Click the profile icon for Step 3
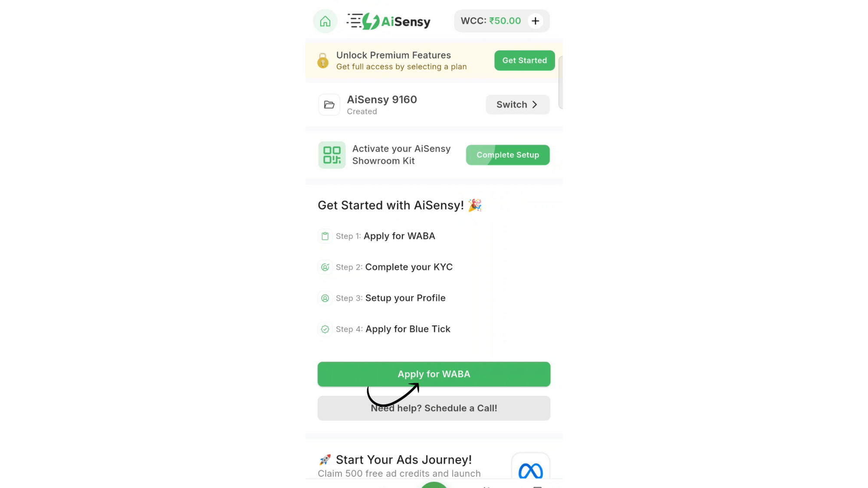The height and width of the screenshot is (488, 868). click(325, 298)
